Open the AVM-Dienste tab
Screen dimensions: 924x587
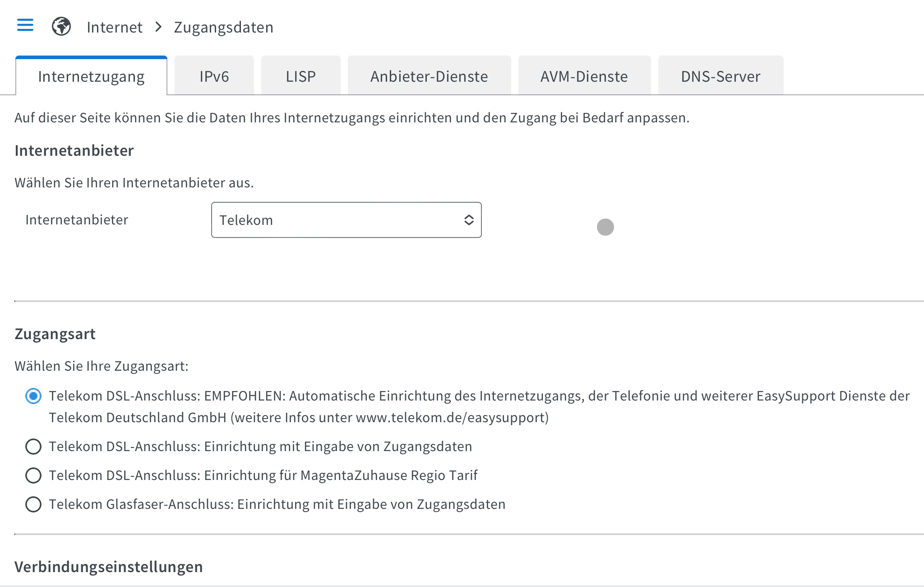point(584,76)
